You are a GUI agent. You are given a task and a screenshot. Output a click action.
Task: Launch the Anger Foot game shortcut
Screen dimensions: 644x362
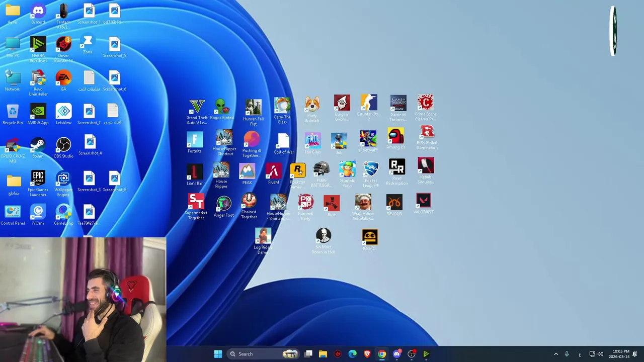224,207
